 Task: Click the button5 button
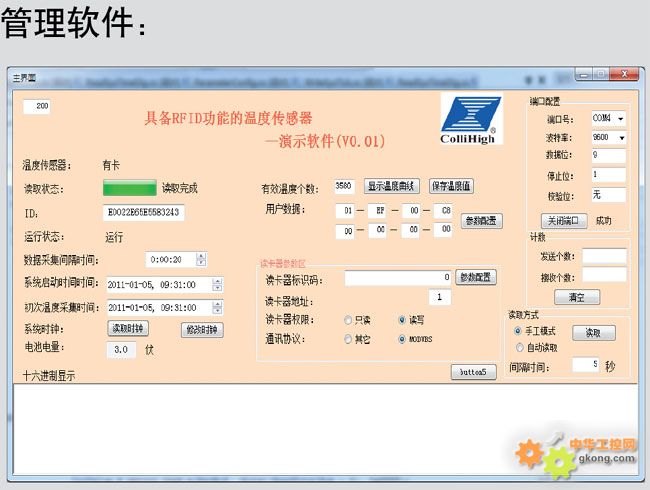pos(472,372)
